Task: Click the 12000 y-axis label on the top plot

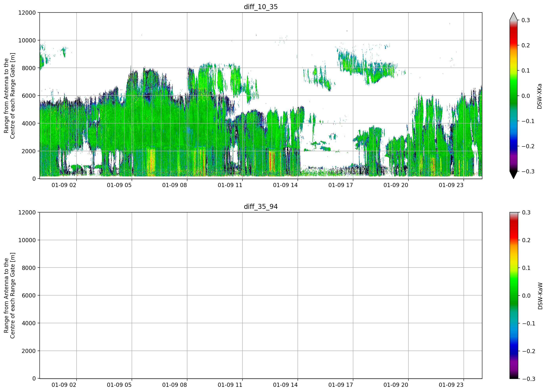Action: pos(27,12)
